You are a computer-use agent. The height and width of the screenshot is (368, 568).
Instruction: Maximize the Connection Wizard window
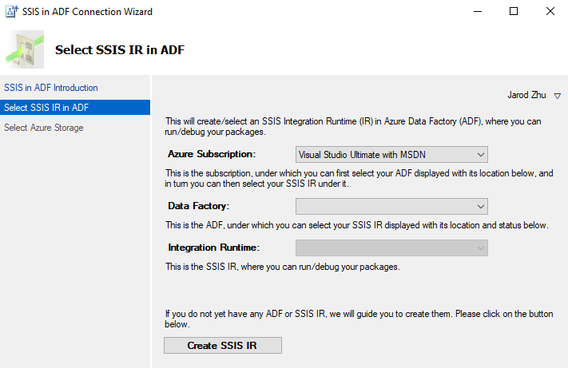(514, 12)
